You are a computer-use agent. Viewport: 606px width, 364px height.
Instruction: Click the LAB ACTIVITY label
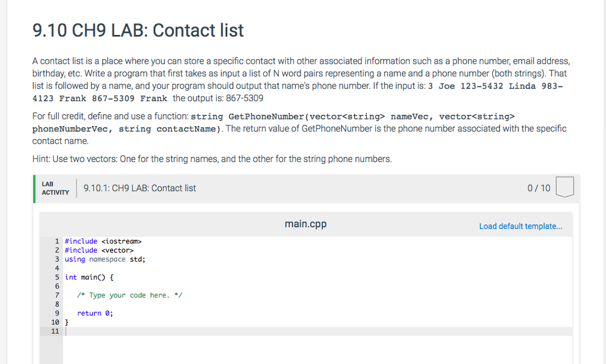point(54,188)
